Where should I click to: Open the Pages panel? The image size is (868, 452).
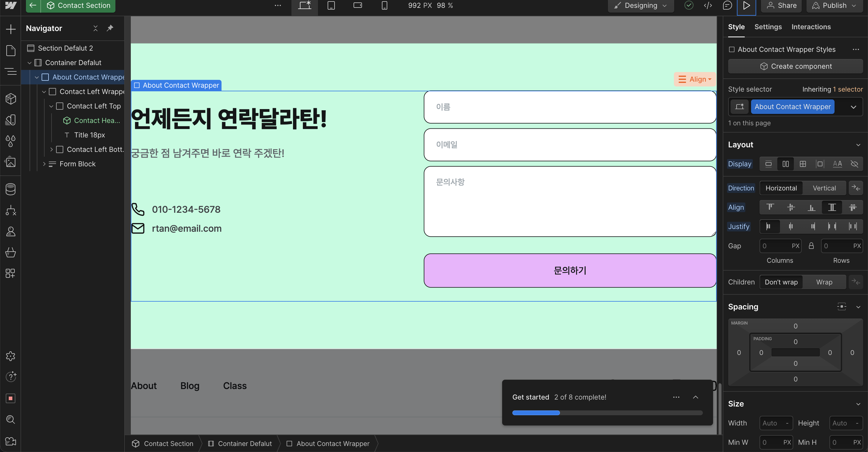point(11,51)
